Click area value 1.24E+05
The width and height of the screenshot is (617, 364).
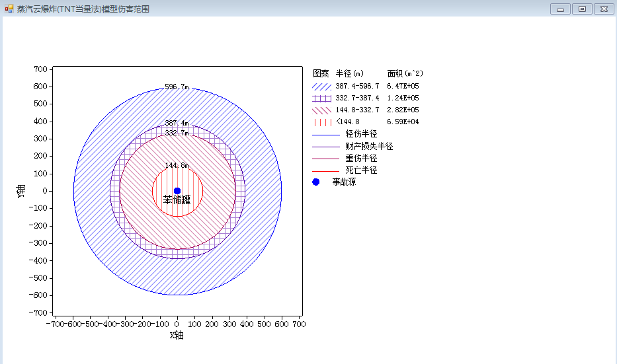403,98
